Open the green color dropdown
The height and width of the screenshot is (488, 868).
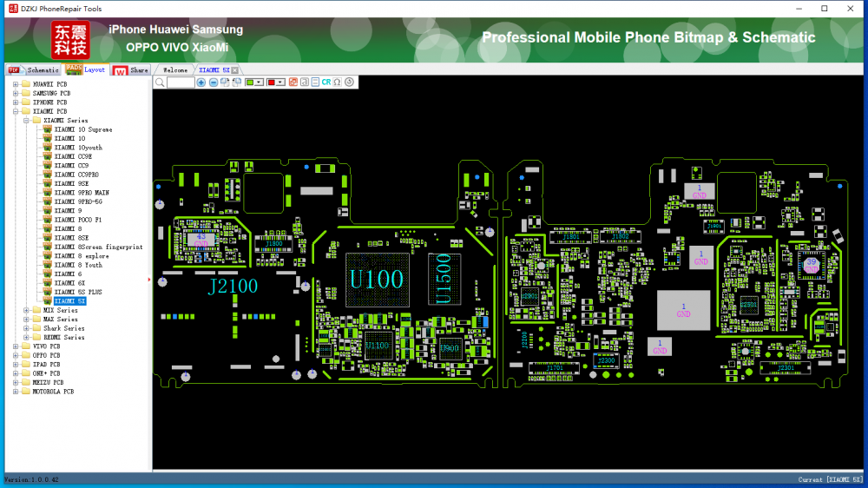coord(260,82)
